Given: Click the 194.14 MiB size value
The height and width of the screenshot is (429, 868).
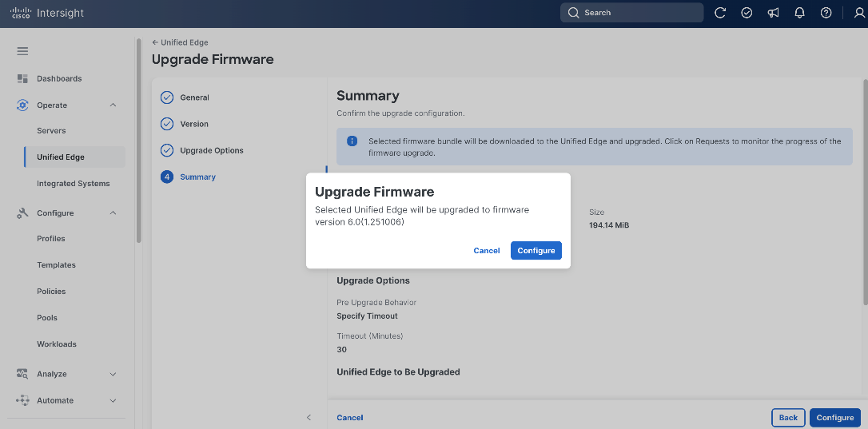Looking at the screenshot, I should [609, 225].
